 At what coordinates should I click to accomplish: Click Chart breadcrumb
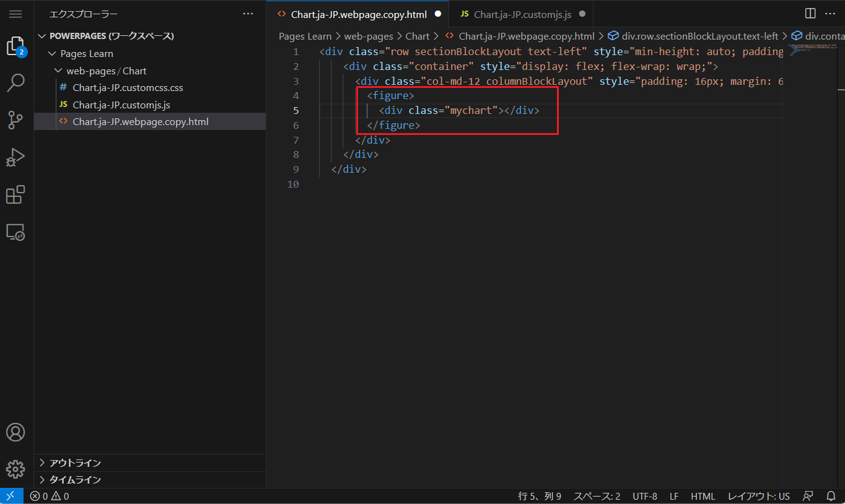[418, 36]
